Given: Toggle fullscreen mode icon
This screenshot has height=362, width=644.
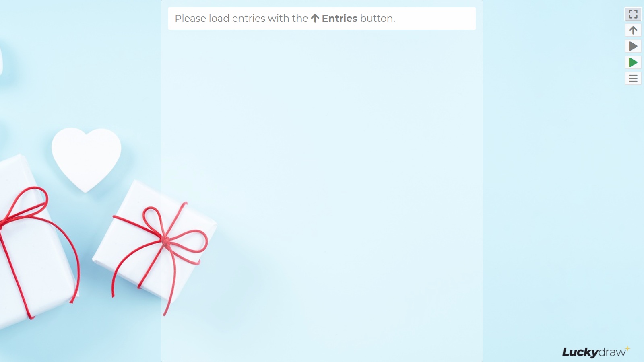Looking at the screenshot, I should (633, 14).
